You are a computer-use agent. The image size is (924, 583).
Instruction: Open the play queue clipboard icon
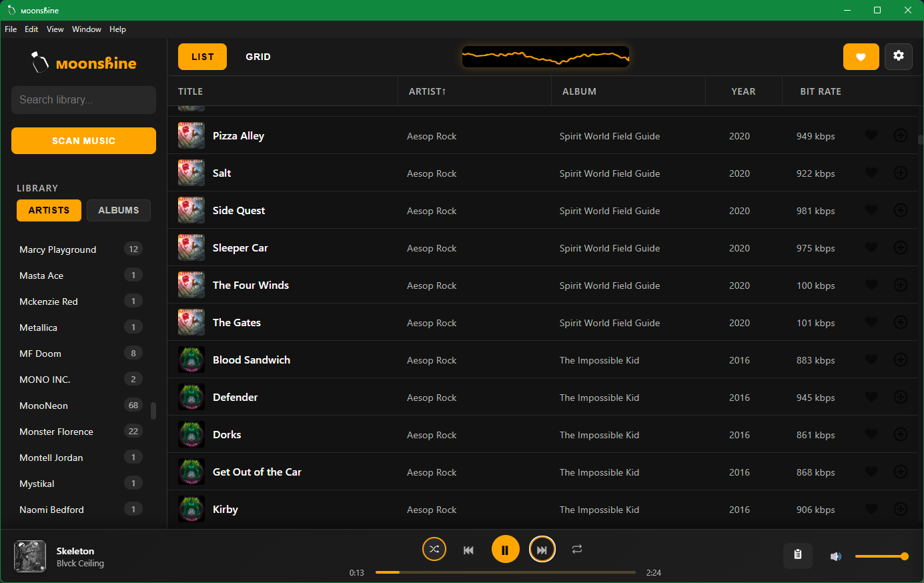pos(797,554)
